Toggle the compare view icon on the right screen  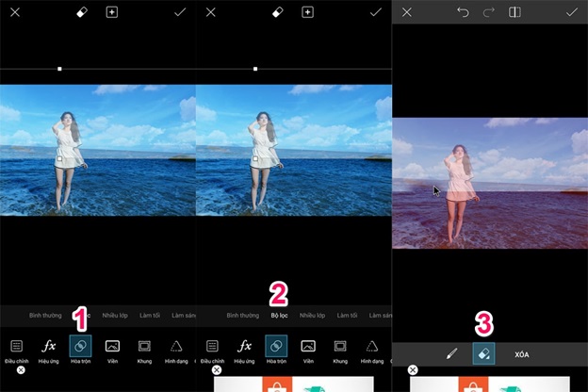coord(514,12)
